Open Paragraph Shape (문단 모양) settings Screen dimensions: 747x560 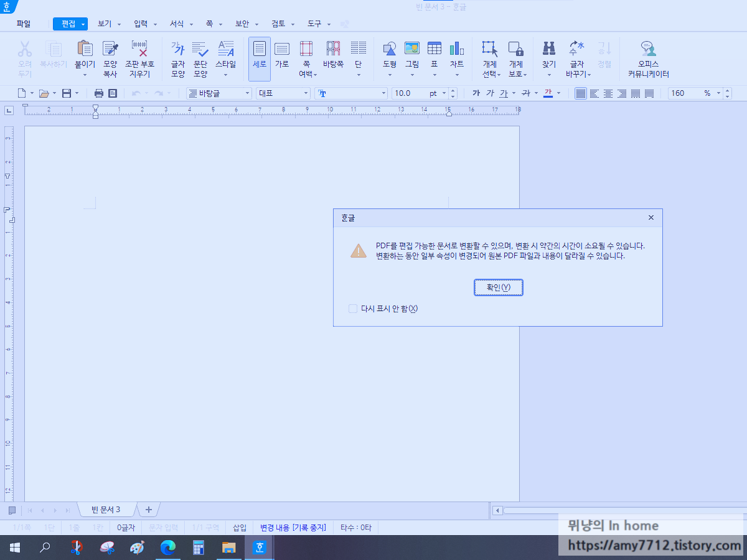[200, 49]
